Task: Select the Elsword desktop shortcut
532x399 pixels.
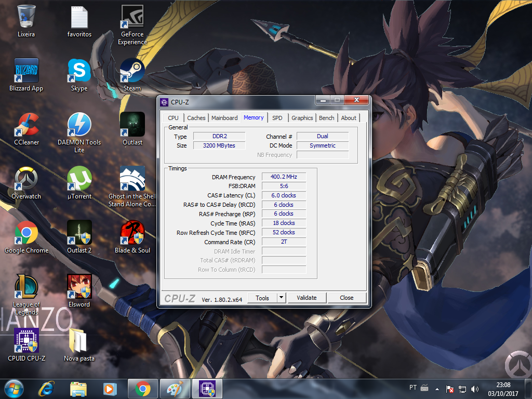Action: coord(79,291)
